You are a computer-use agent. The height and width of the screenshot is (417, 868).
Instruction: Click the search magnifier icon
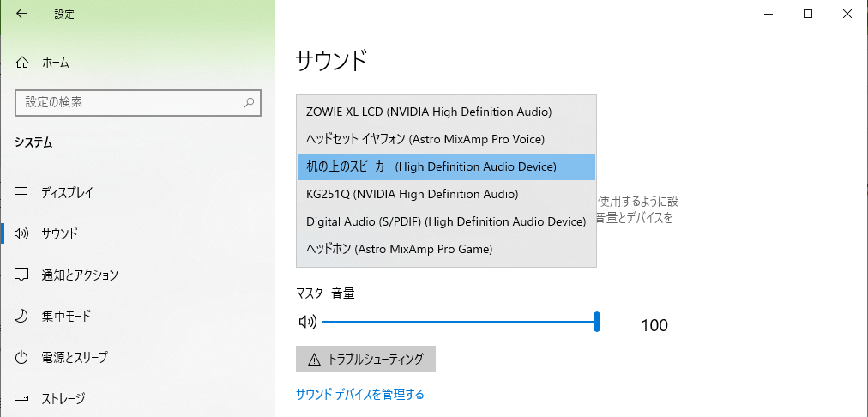pos(249,102)
